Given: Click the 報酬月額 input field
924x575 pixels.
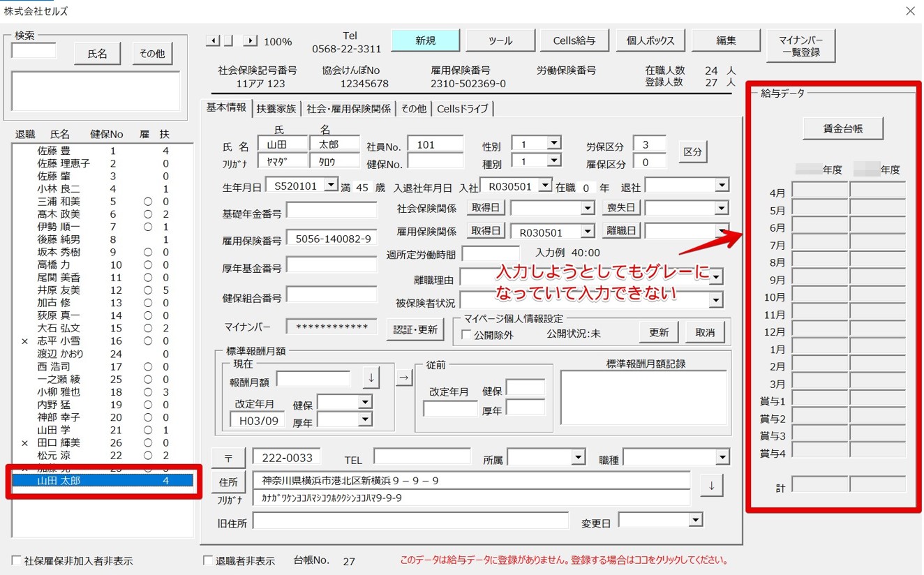Looking at the screenshot, I should pyautogui.click(x=313, y=379).
